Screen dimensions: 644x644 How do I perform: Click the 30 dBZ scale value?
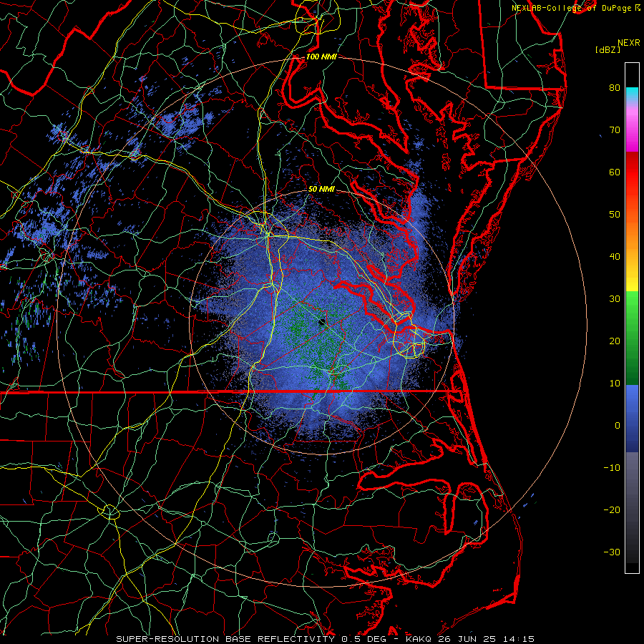pos(615,299)
